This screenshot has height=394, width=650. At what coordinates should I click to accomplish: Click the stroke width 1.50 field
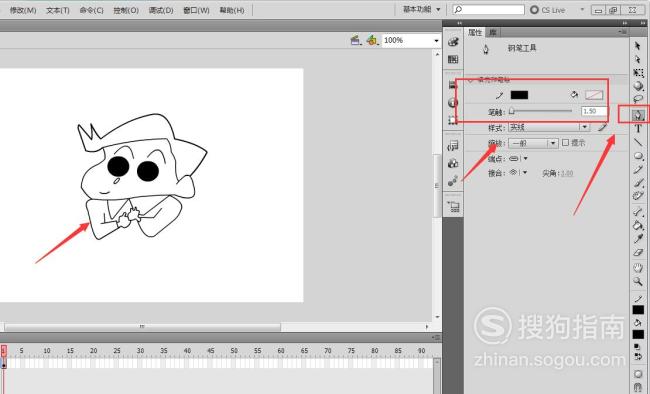point(594,111)
